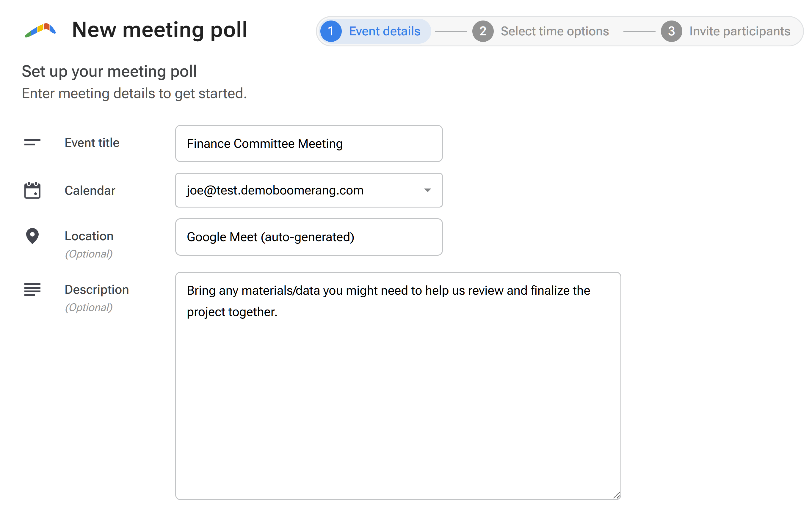The width and height of the screenshot is (812, 512).
Task: Click the dropdown arrow in Calendar field
Action: point(427,191)
